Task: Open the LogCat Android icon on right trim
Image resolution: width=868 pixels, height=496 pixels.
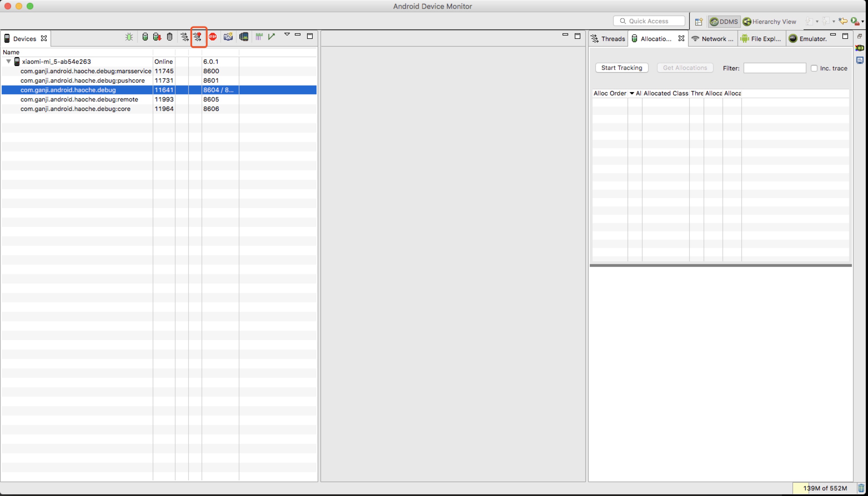Action: click(859, 48)
